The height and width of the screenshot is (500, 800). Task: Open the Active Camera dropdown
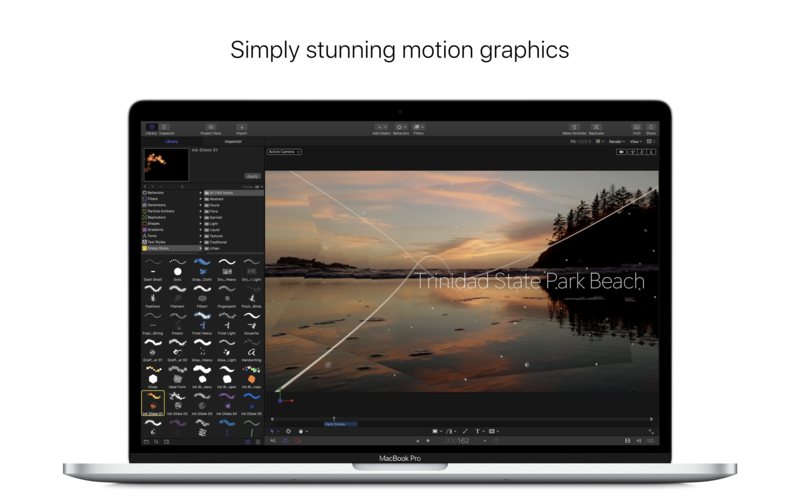[x=284, y=152]
